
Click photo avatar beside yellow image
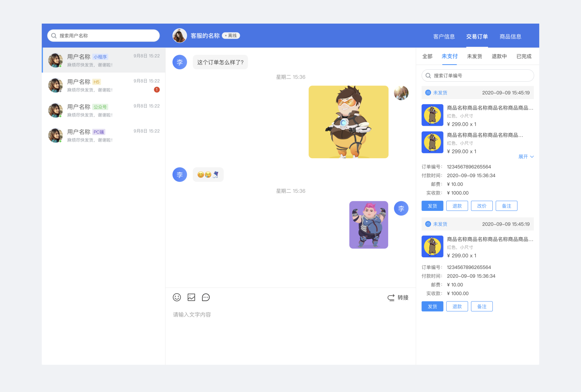coord(401,93)
